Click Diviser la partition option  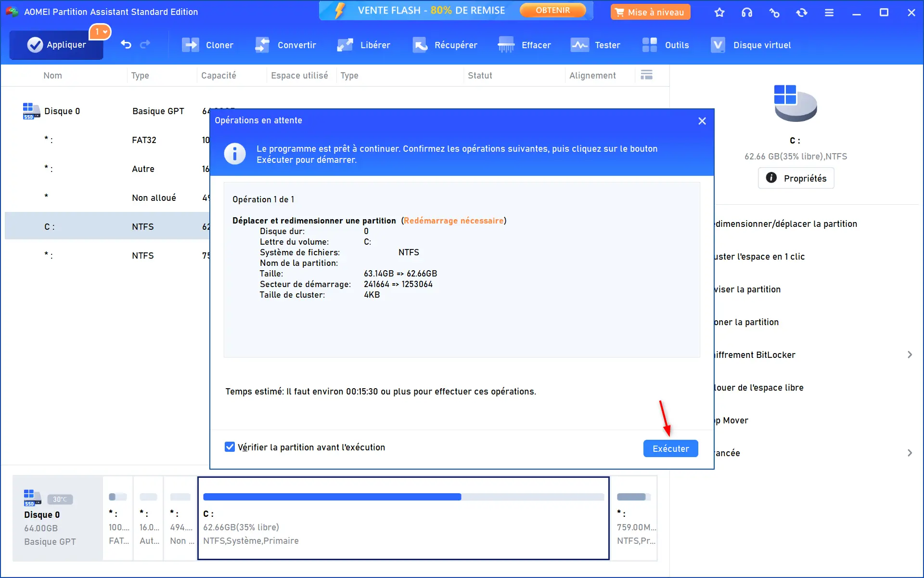pyautogui.click(x=747, y=289)
